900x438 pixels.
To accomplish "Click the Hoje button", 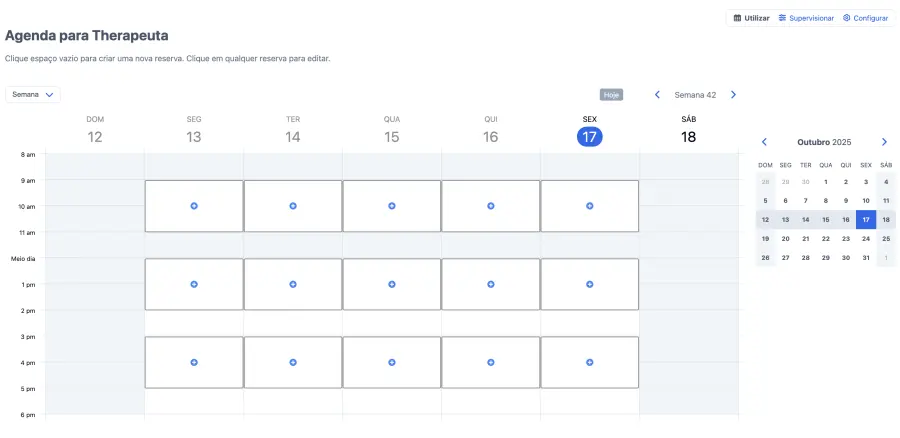I will pos(611,95).
